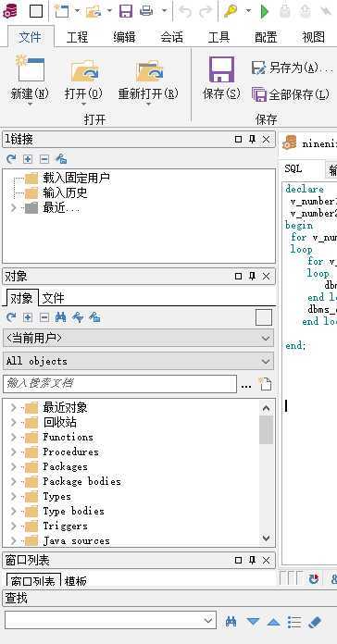This screenshot has height=644, width=337.
Task: Click the printer icon in quick access toolbar
Action: coord(146,11)
